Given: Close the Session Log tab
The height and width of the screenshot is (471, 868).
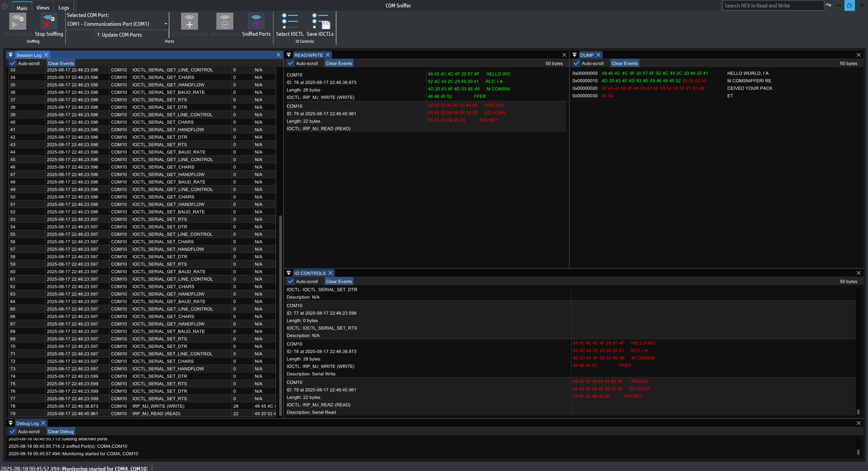Looking at the screenshot, I should coord(46,55).
